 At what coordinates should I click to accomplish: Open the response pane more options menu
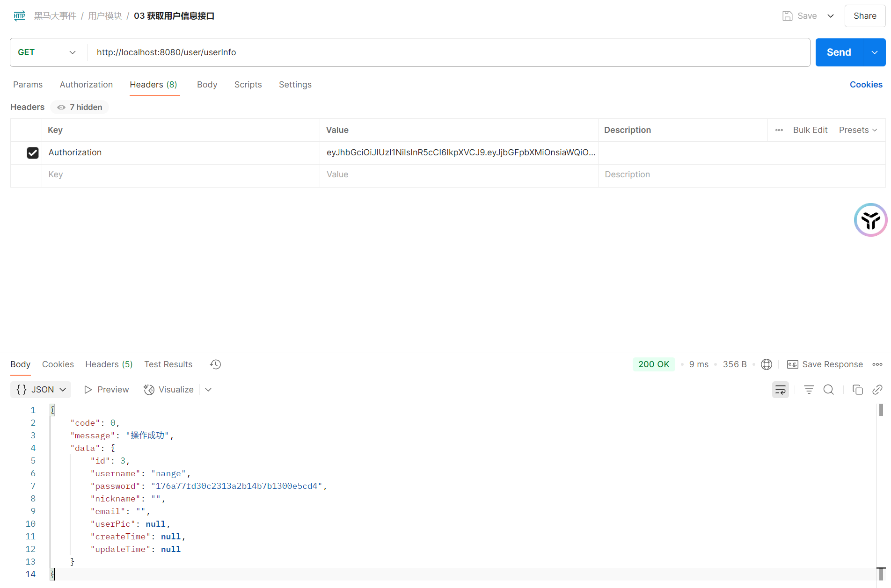tap(877, 364)
